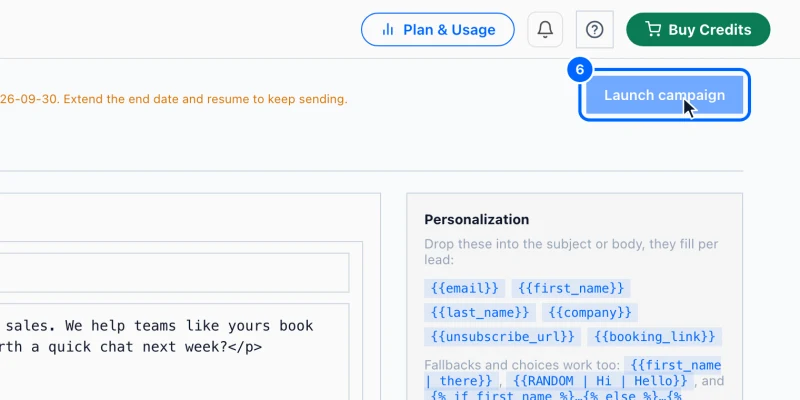
Task: Click into the email body editor
Action: click(174, 352)
